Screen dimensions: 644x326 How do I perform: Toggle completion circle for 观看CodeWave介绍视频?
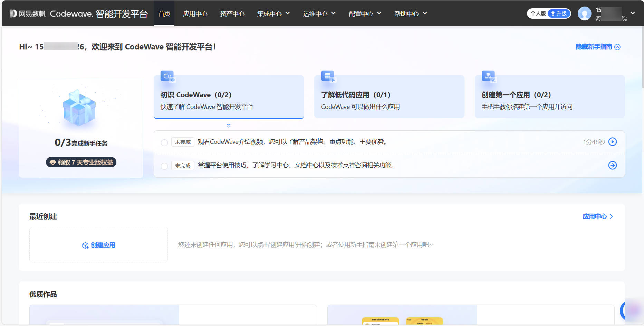[x=164, y=142]
